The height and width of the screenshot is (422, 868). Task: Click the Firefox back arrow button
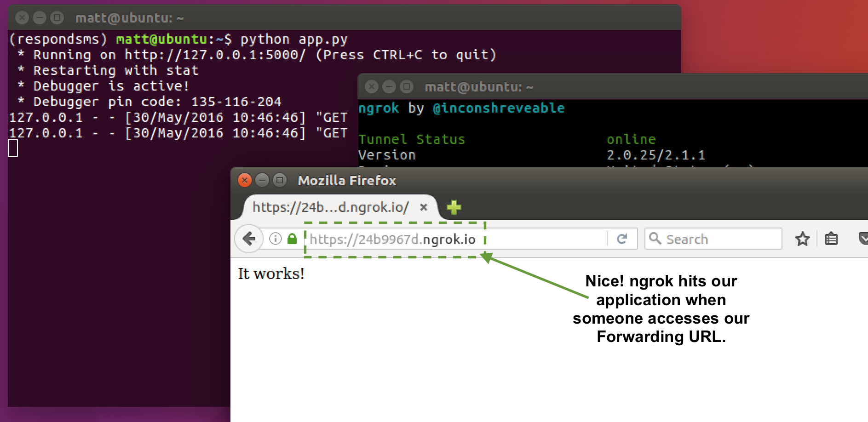[249, 239]
